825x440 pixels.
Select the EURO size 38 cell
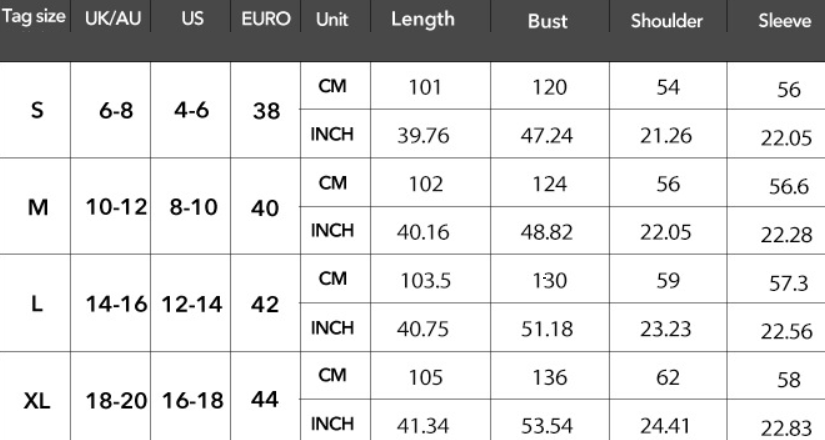266,112
